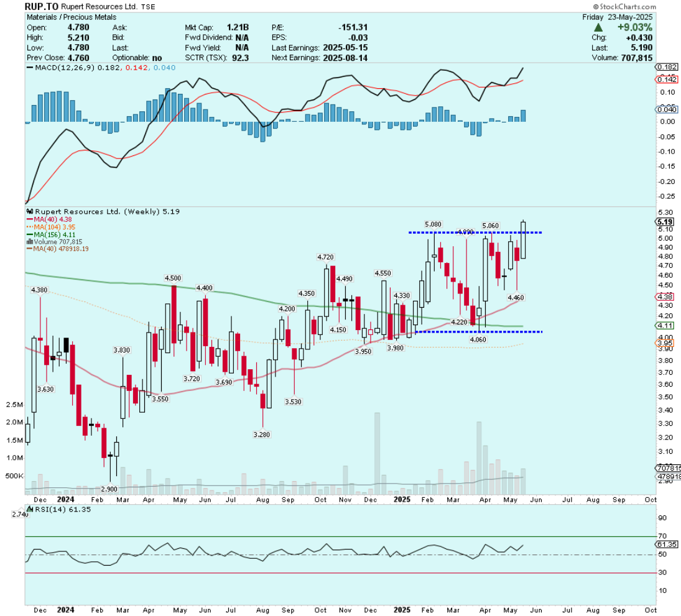This screenshot has width=681, height=616.
Task: Click the Rupert Resources Ltd. (Weekly) 5.19 title
Action: point(107,211)
